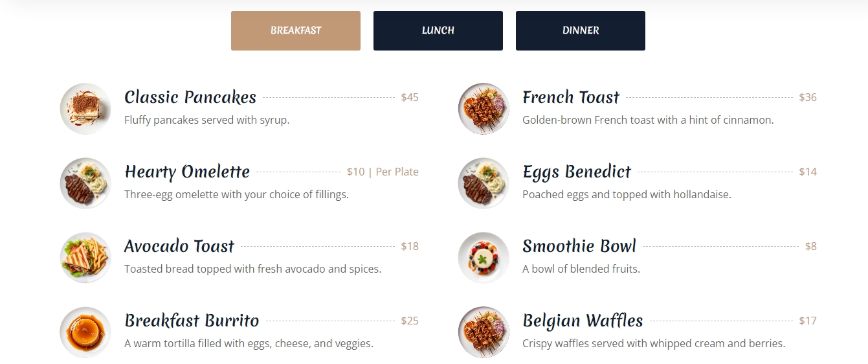The image size is (868, 364).
Task: Select the Dinner menu tab
Action: coord(581,30)
